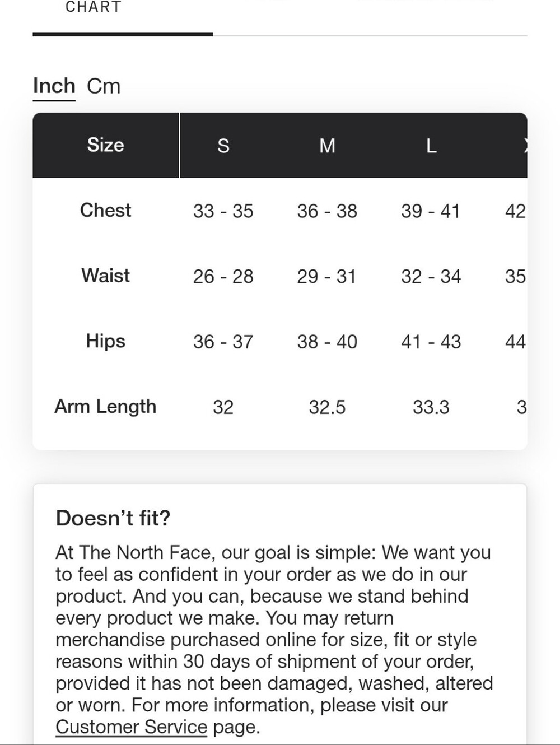Image resolution: width=560 pixels, height=745 pixels.
Task: Select the S size column header
Action: click(223, 146)
